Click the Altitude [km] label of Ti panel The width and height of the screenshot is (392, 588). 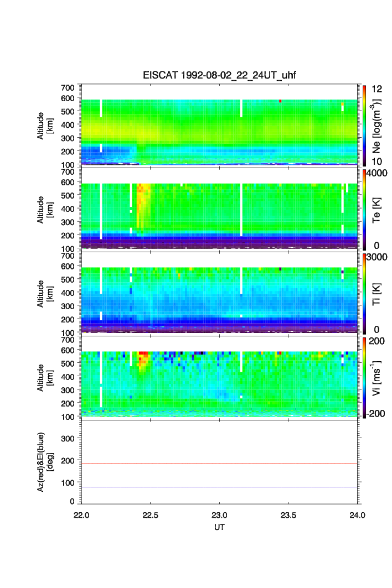[45, 294]
